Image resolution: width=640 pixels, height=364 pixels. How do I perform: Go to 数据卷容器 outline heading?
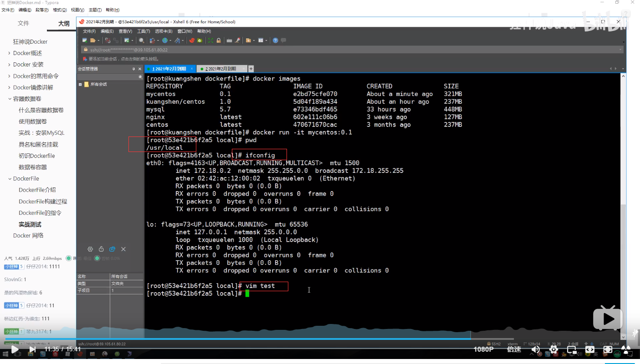pos(33,167)
